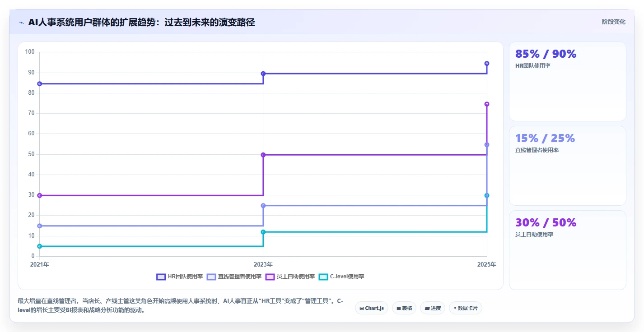The width and height of the screenshot is (644, 332).
Task: Click the 直线管理者 point at 2025年
Action: click(487, 145)
